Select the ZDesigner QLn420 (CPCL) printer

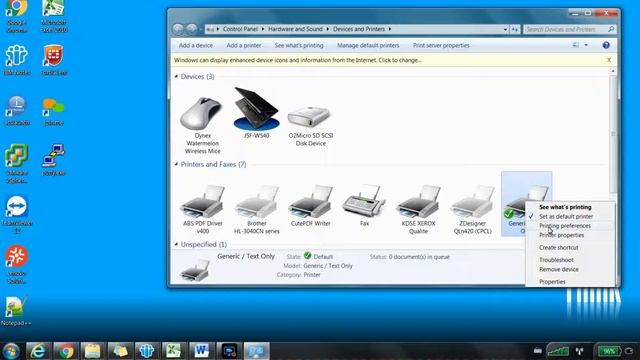coord(472,209)
